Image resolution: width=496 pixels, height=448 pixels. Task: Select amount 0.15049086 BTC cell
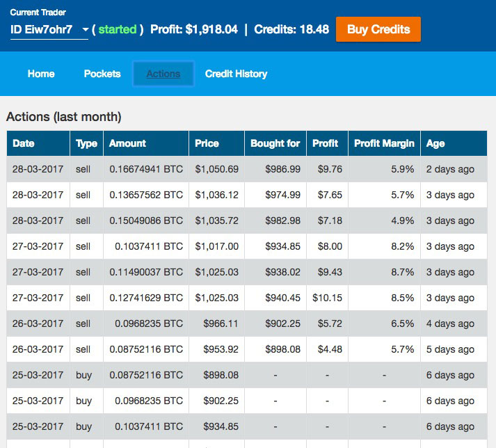tap(146, 221)
